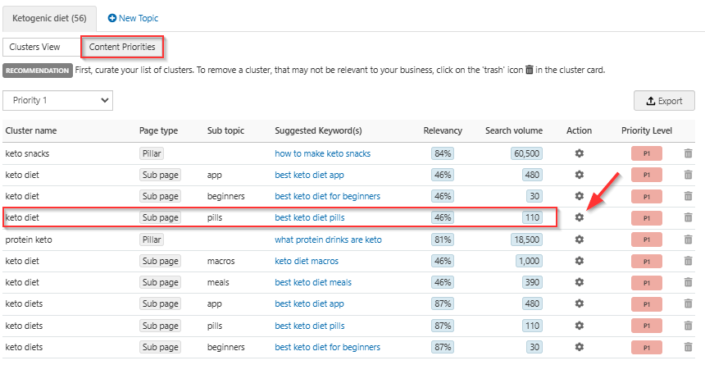Screen dimensions: 705x365
Task: Click P1 priority badge for keto snacks
Action: click(x=647, y=153)
